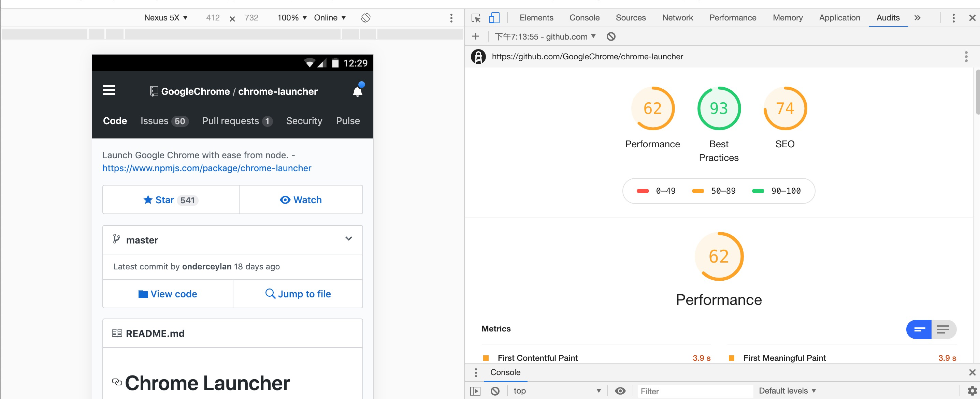Image resolution: width=980 pixels, height=399 pixels.
Task: Click the View code button
Action: 168,294
